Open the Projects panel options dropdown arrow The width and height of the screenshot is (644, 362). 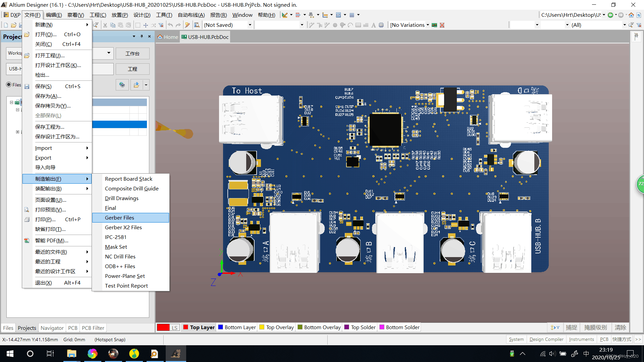click(134, 37)
